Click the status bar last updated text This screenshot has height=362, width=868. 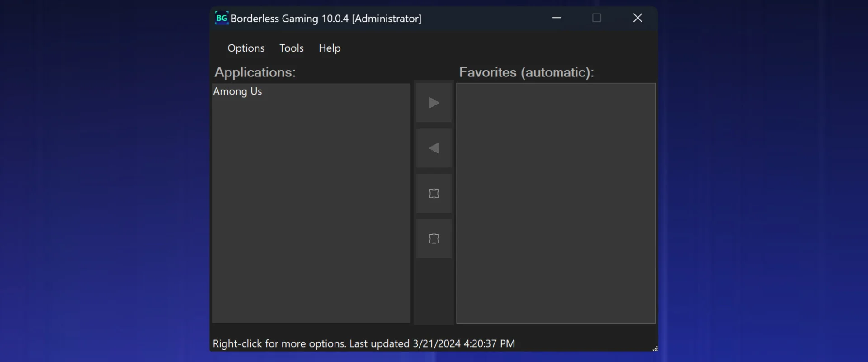coord(363,343)
